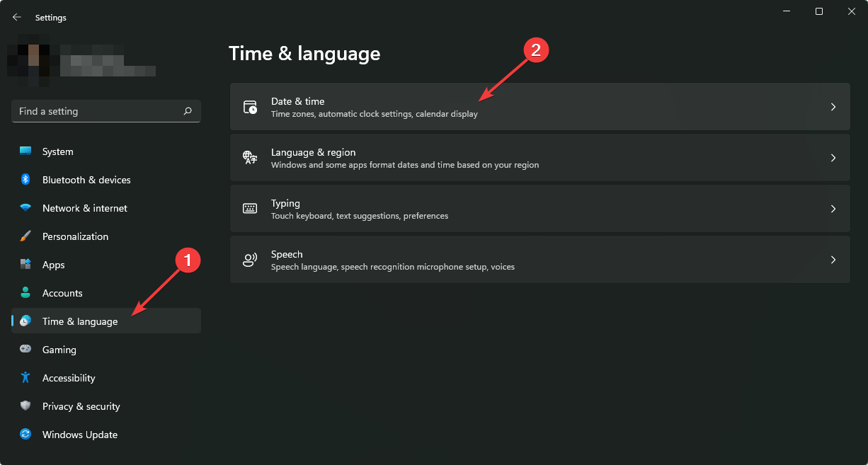The height and width of the screenshot is (465, 868).
Task: Click the Speech voice icon
Action: coord(250,260)
